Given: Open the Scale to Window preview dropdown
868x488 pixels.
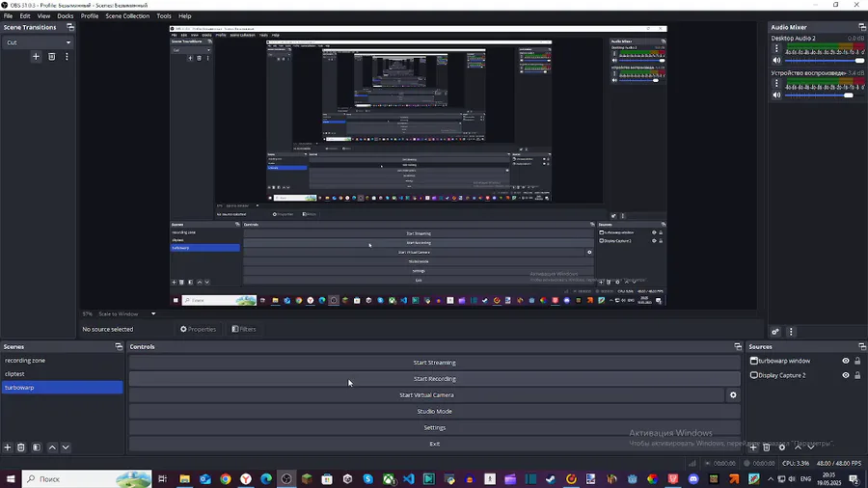Looking at the screenshot, I should pyautogui.click(x=126, y=313).
